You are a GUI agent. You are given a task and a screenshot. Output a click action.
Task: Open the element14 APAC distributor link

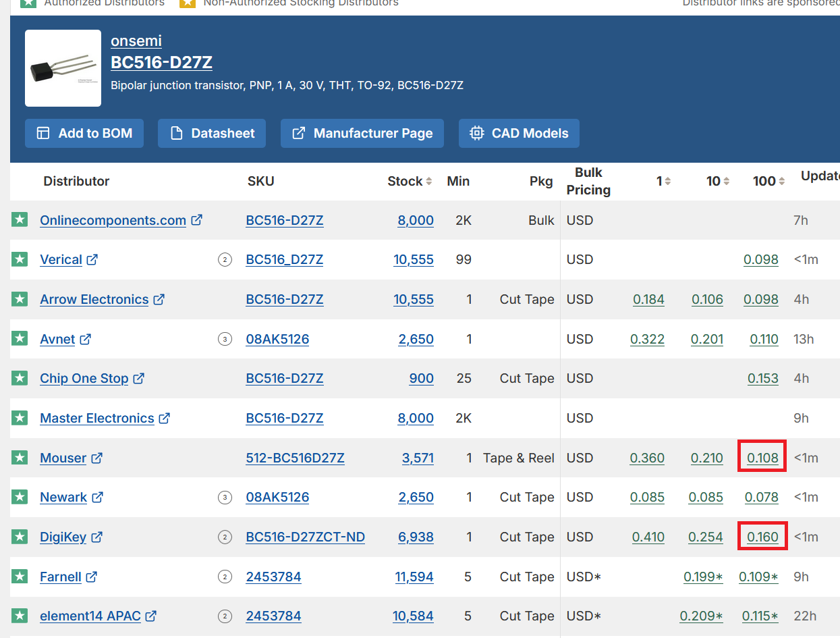(x=90, y=616)
